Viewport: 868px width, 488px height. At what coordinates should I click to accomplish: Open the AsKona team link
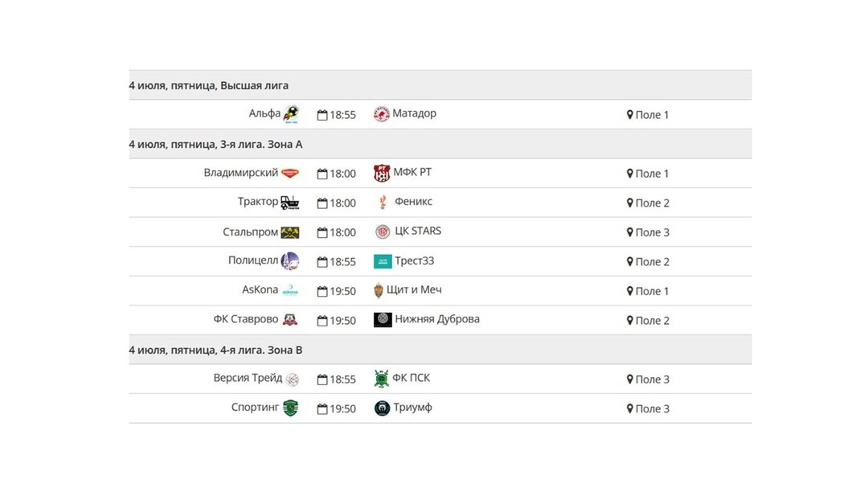point(260,289)
